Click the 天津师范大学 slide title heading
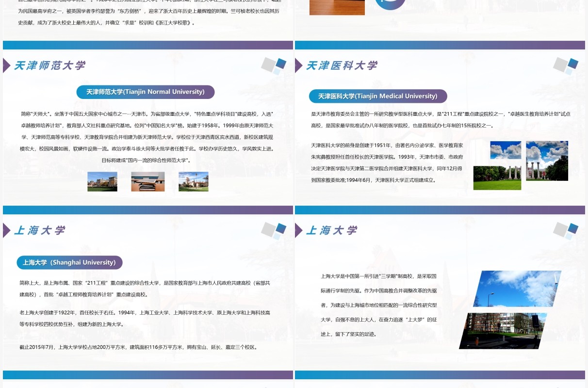Image resolution: width=588 pixels, height=388 pixels. click(x=49, y=65)
